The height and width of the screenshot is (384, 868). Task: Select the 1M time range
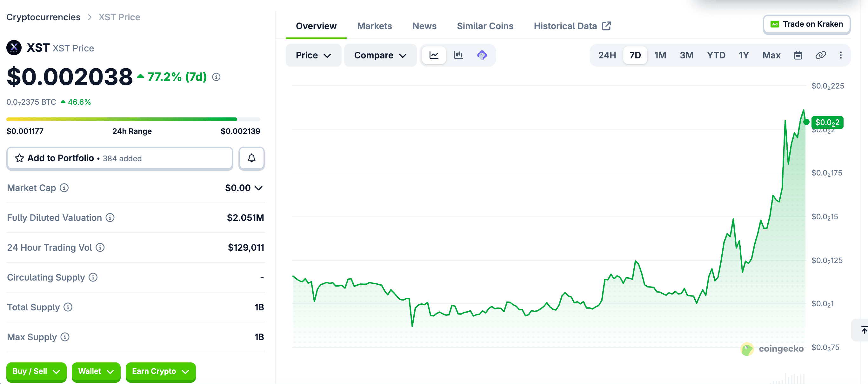click(660, 55)
